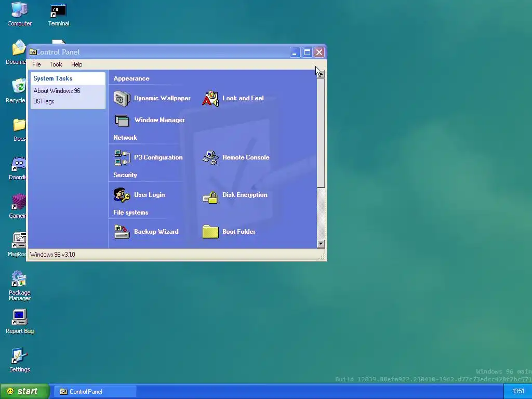
Task: Click the System Tasks panel header
Action: [x=68, y=78]
